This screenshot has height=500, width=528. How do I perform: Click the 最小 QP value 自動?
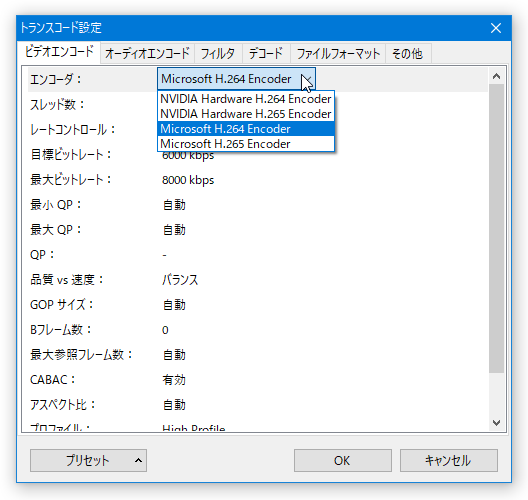[x=174, y=205]
